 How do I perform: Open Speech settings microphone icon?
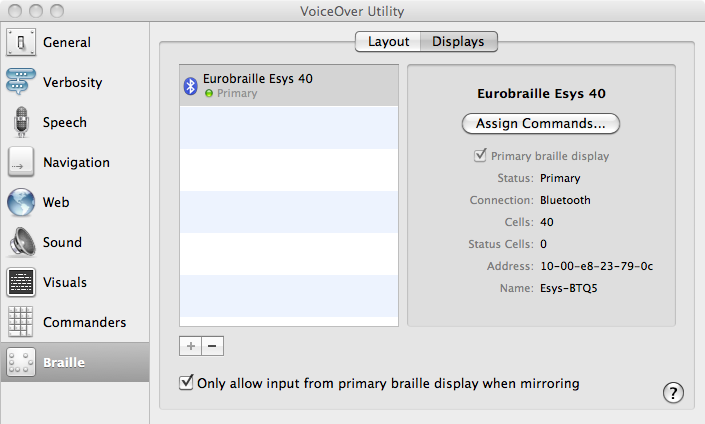coord(21,123)
